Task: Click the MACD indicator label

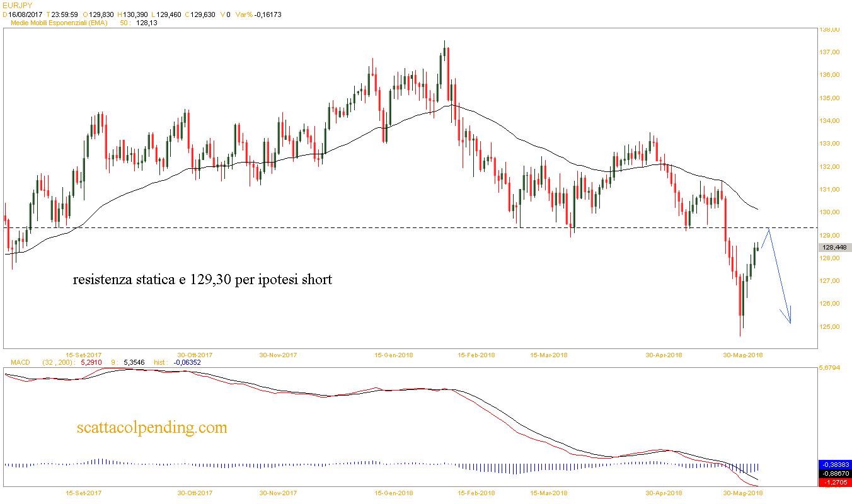Action: click(21, 362)
